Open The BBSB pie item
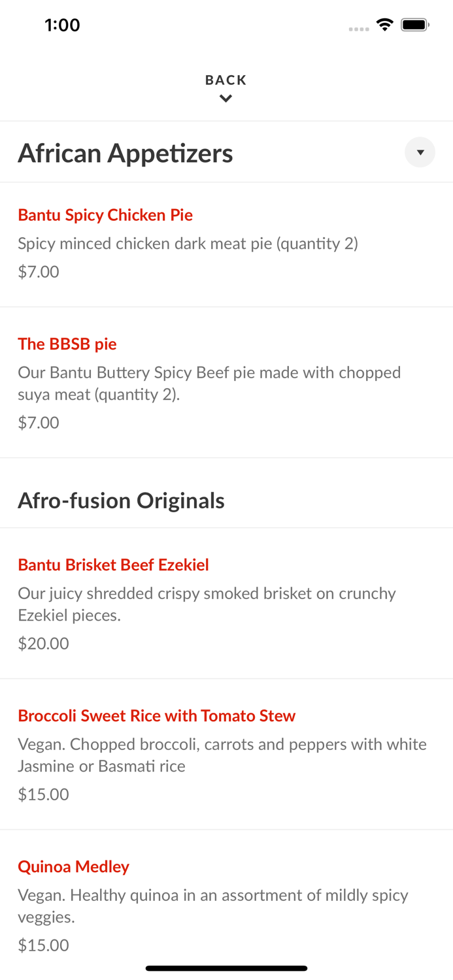 tap(226, 383)
